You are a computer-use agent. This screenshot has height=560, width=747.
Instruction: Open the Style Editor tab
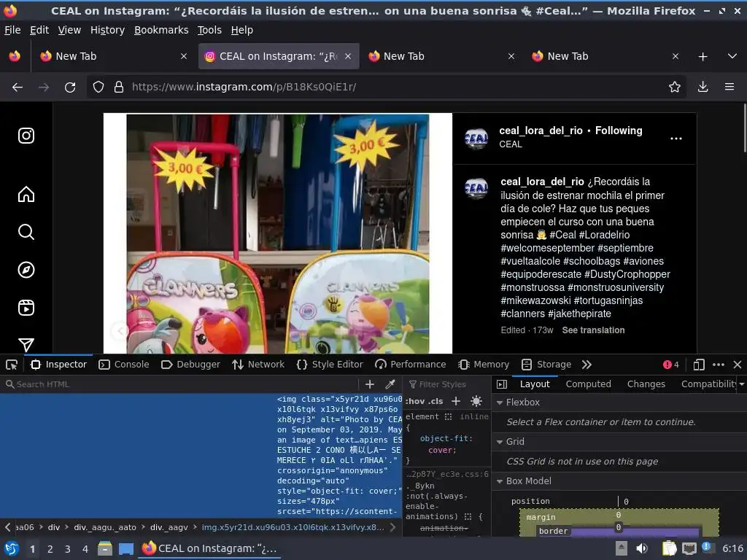(x=330, y=365)
